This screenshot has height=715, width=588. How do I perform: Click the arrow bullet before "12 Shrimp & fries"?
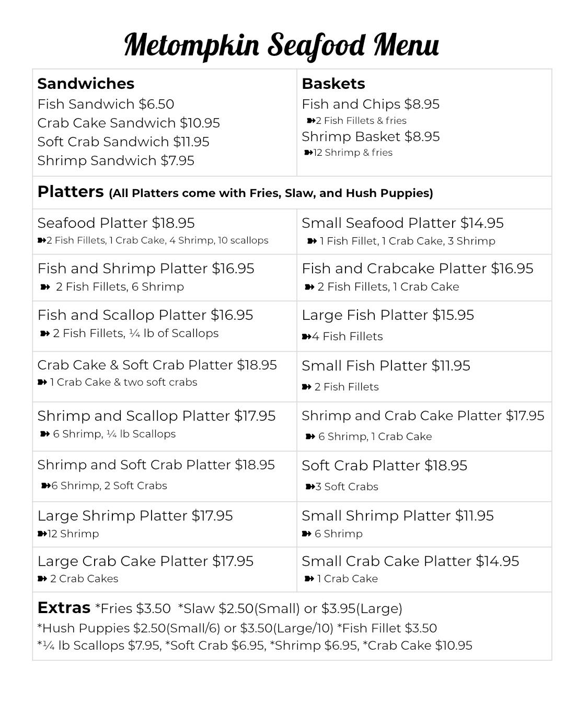coord(308,153)
